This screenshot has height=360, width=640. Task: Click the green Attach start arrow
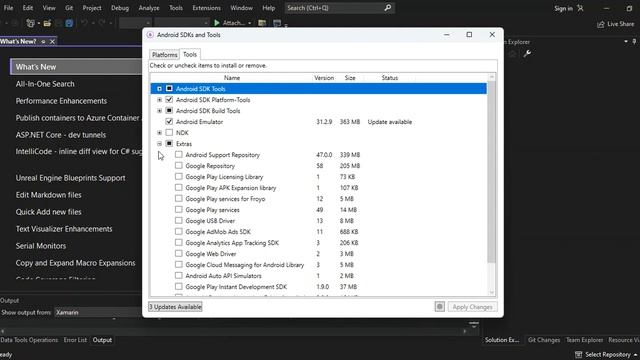pos(217,23)
